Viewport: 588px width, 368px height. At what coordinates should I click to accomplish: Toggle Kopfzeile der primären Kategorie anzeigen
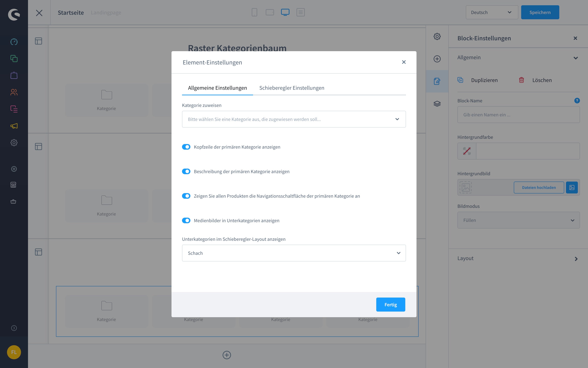[186, 147]
